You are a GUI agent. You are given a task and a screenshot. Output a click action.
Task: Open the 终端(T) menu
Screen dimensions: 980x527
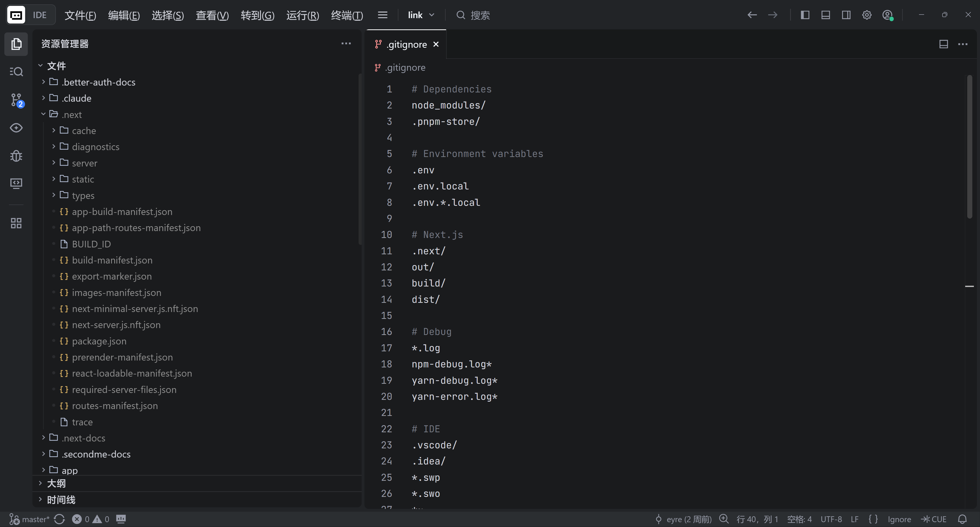point(347,15)
